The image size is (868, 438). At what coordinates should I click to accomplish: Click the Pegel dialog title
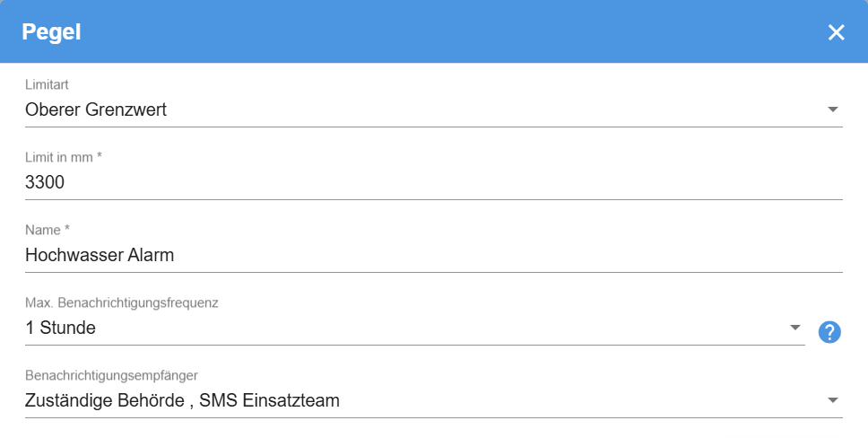[x=51, y=32]
